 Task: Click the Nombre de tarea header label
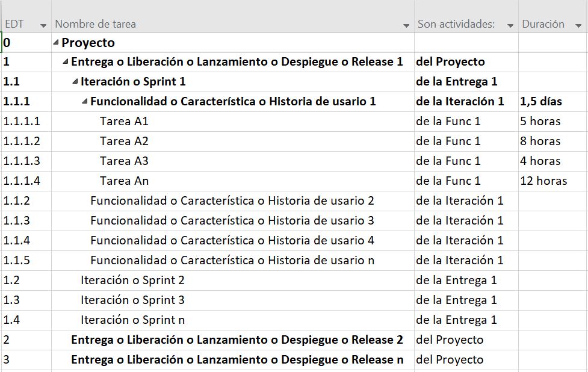[x=95, y=25]
